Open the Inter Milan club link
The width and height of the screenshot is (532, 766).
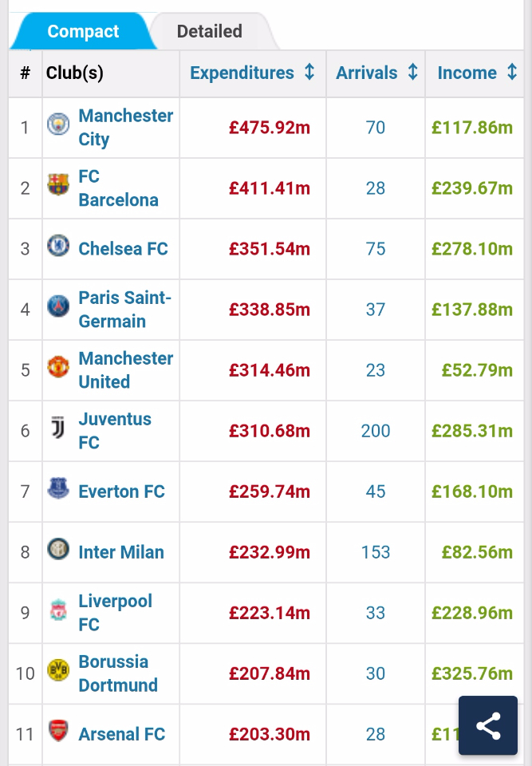(x=121, y=552)
